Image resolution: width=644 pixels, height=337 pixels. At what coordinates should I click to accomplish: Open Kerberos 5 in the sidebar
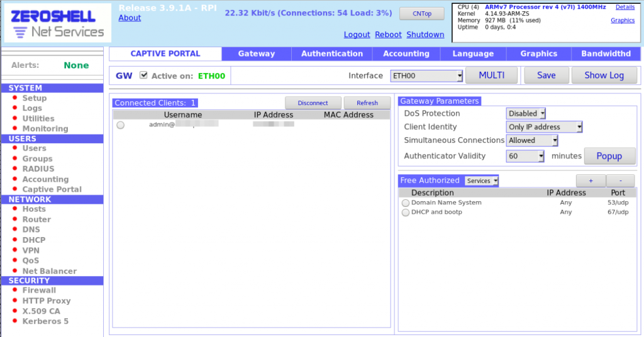point(45,321)
